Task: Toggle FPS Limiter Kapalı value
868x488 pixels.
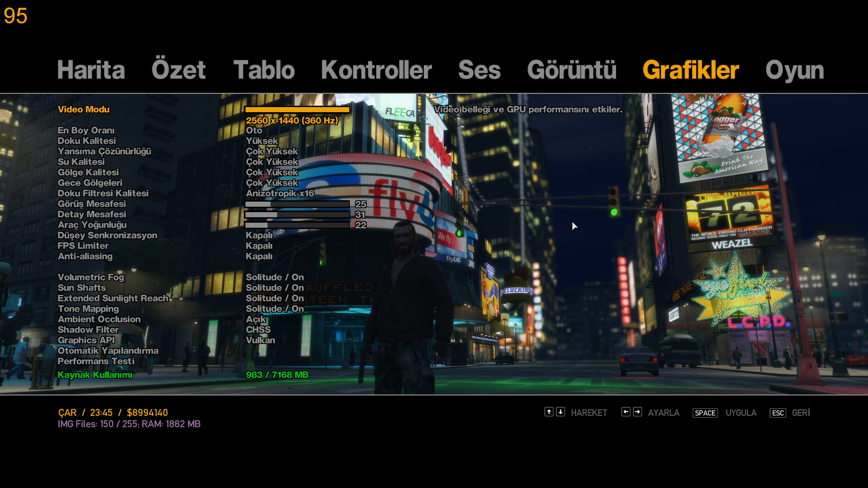Action: tap(259, 246)
